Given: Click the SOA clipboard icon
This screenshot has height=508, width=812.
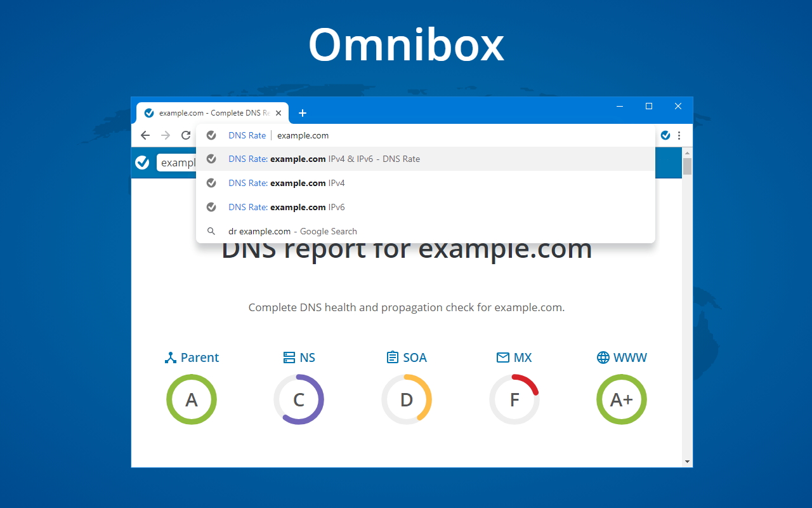Looking at the screenshot, I should pos(393,358).
